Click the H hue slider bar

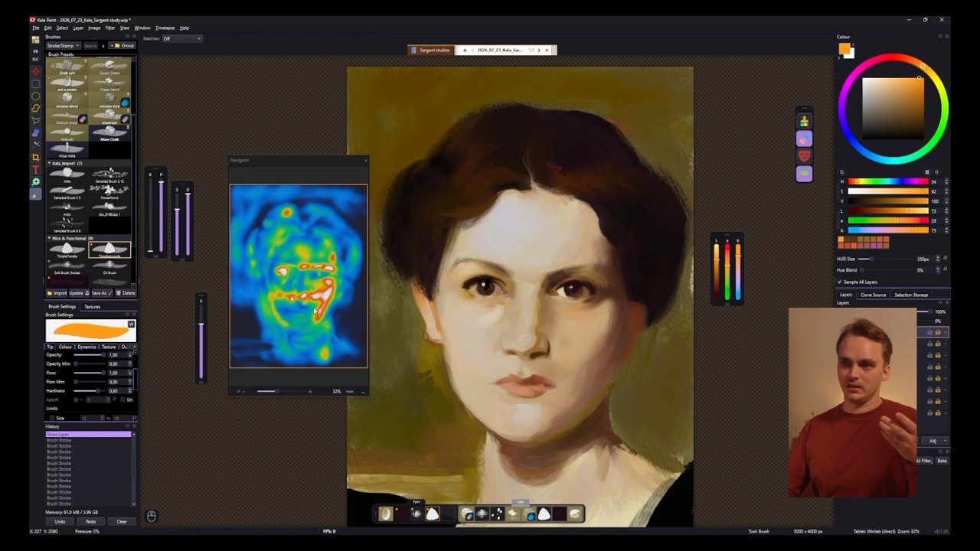click(x=887, y=181)
